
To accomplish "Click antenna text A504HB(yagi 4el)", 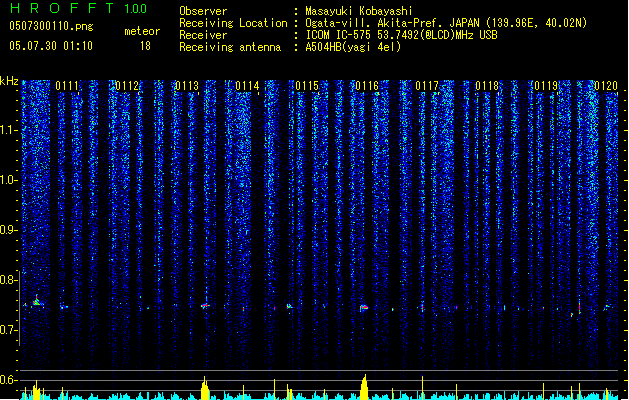I will [353, 47].
